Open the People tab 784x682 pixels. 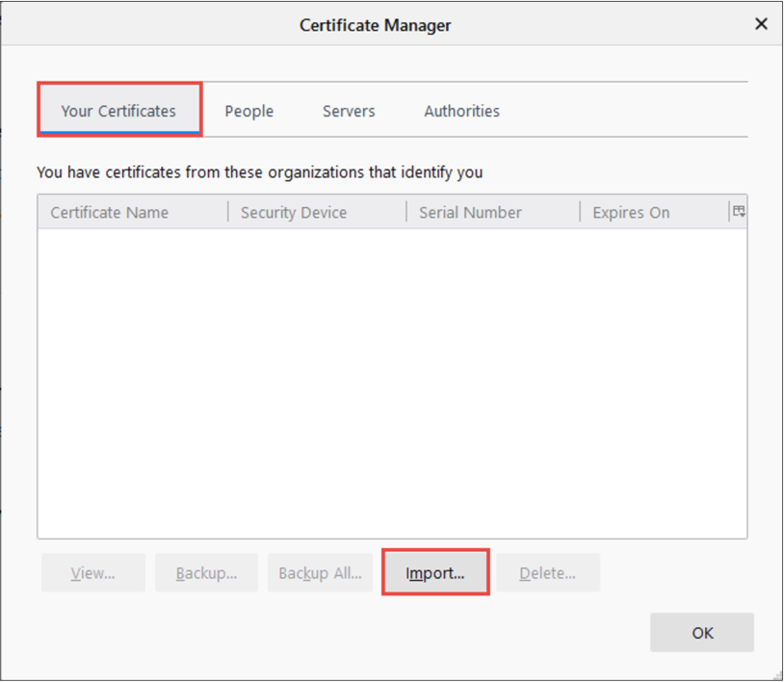click(x=249, y=111)
